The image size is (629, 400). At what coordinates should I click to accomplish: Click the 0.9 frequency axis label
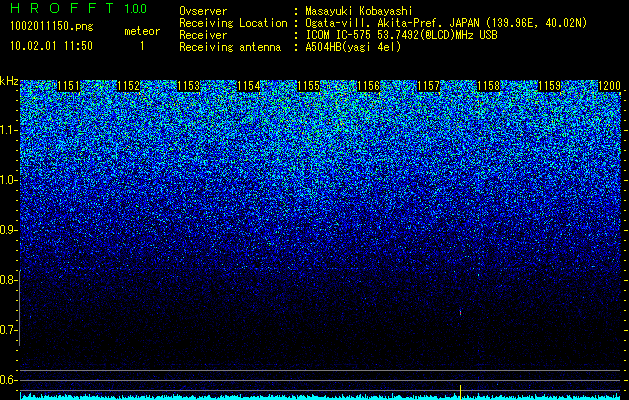[9, 230]
